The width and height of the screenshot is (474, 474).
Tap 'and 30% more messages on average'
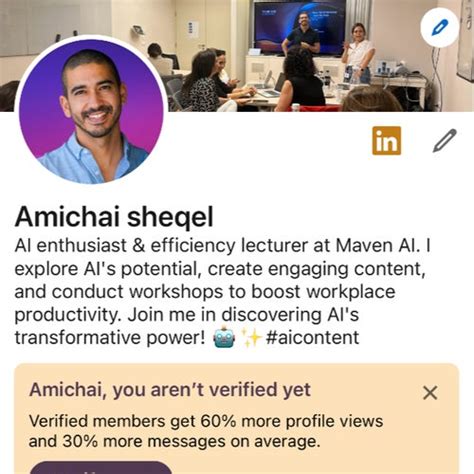(174, 442)
